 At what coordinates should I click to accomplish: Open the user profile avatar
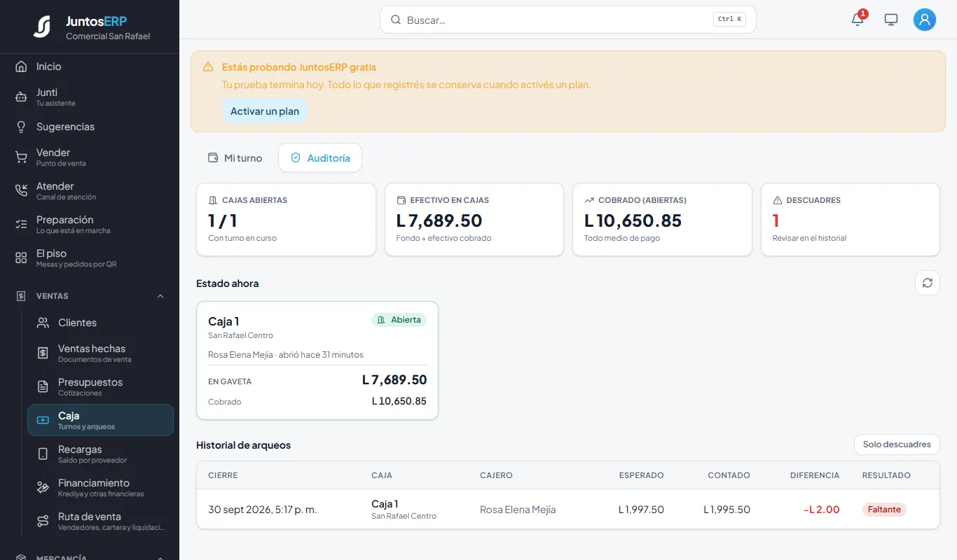coord(925,20)
